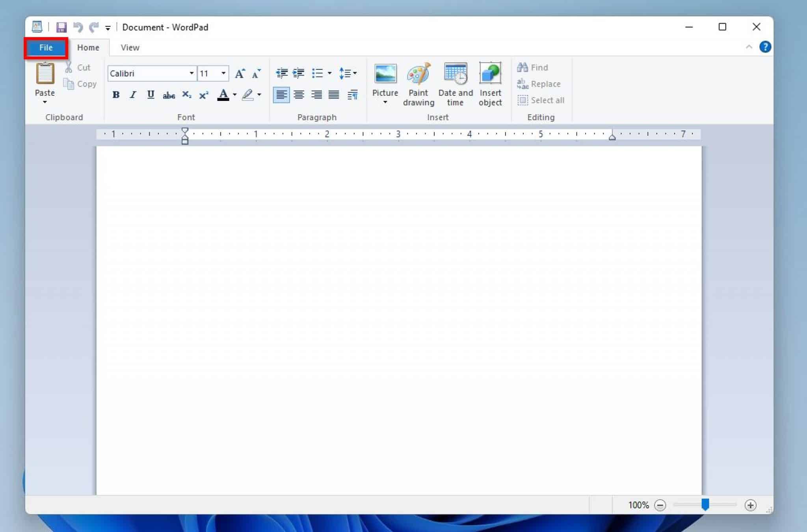The height and width of the screenshot is (532, 807).
Task: Open the font size dropdown arrow
Action: [223, 73]
